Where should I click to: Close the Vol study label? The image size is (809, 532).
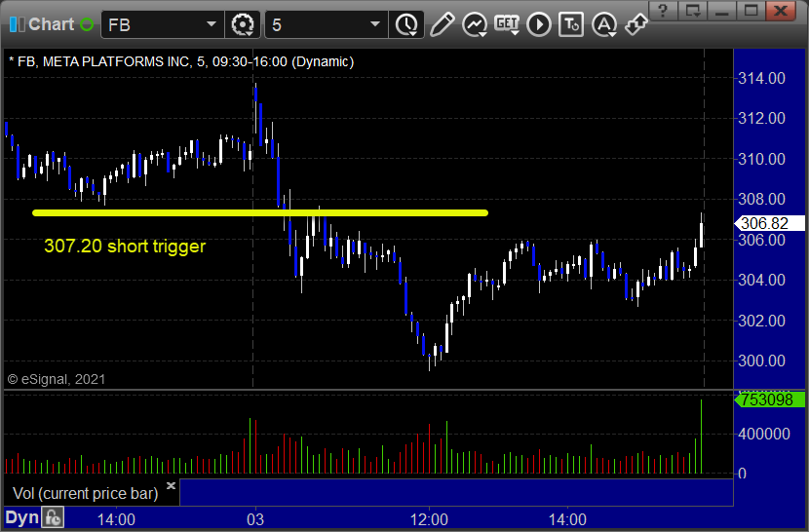coord(171,485)
